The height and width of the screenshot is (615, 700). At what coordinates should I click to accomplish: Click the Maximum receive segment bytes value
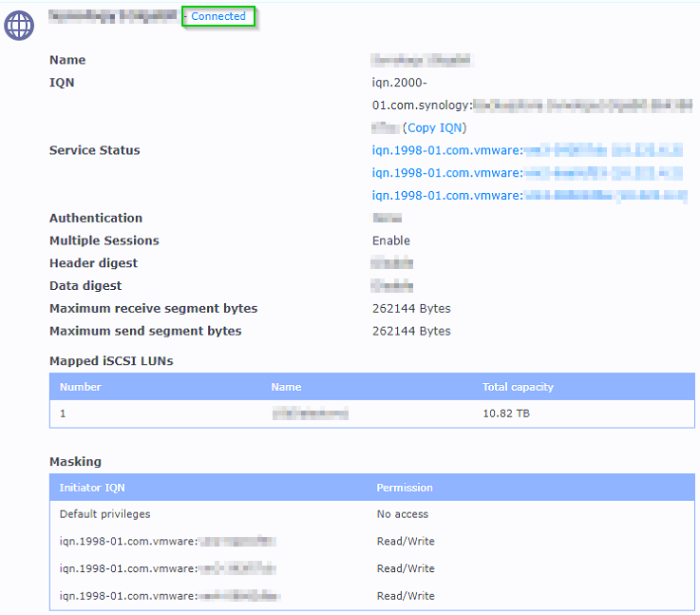tap(411, 309)
